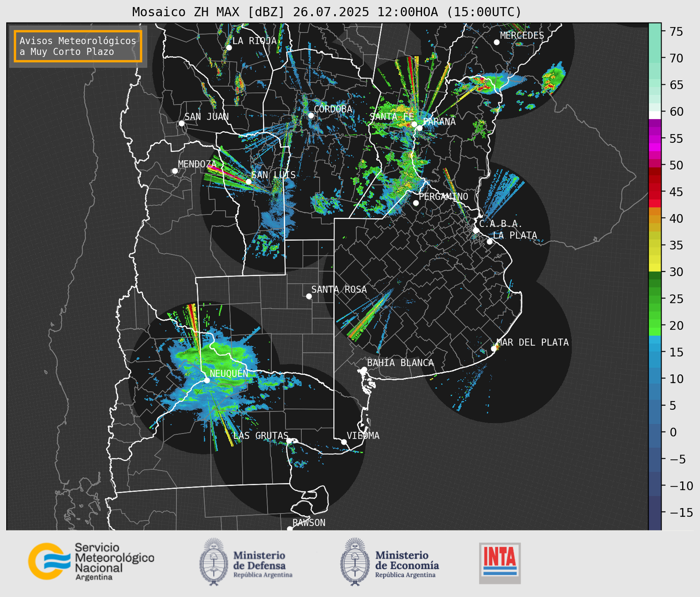
Task: Click the RAWSON city marker dot
Action: click(x=290, y=529)
